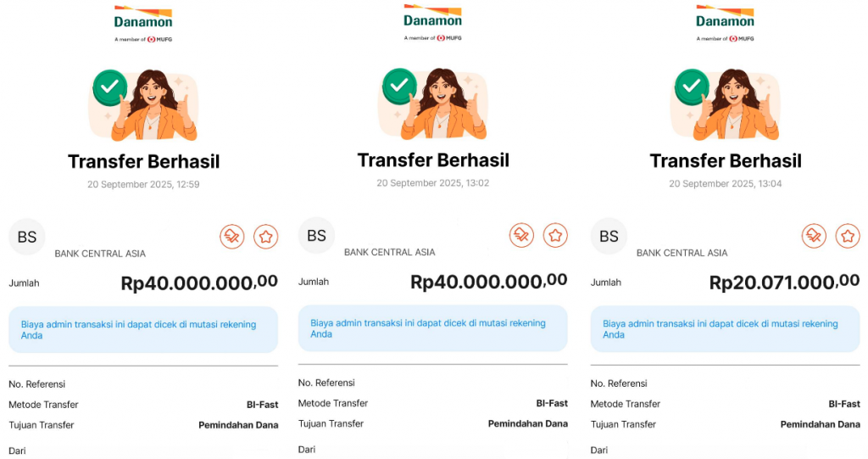This screenshot has height=459, width=868.
Task: Tap the blue admin fee notice on the 12:59 receipt
Action: [x=143, y=329]
